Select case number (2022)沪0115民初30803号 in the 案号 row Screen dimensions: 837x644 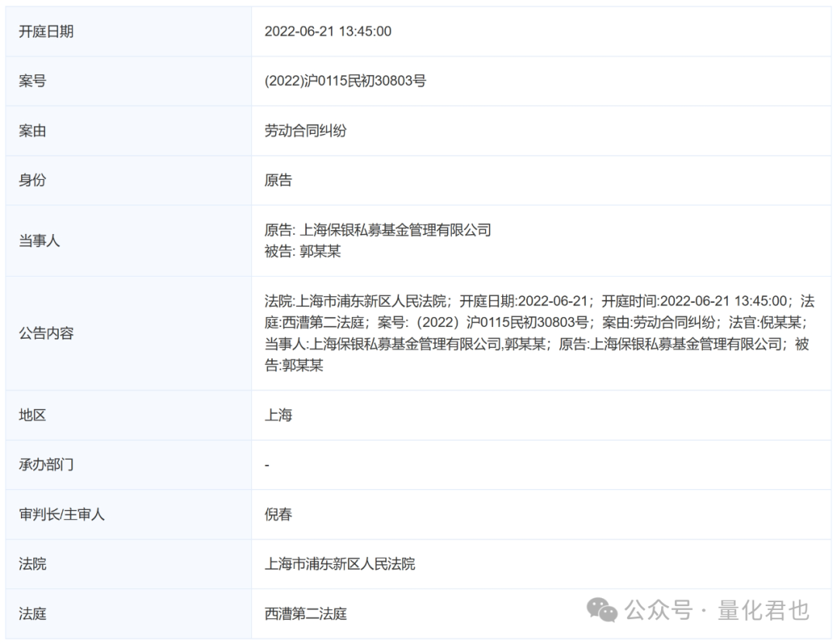(x=346, y=81)
